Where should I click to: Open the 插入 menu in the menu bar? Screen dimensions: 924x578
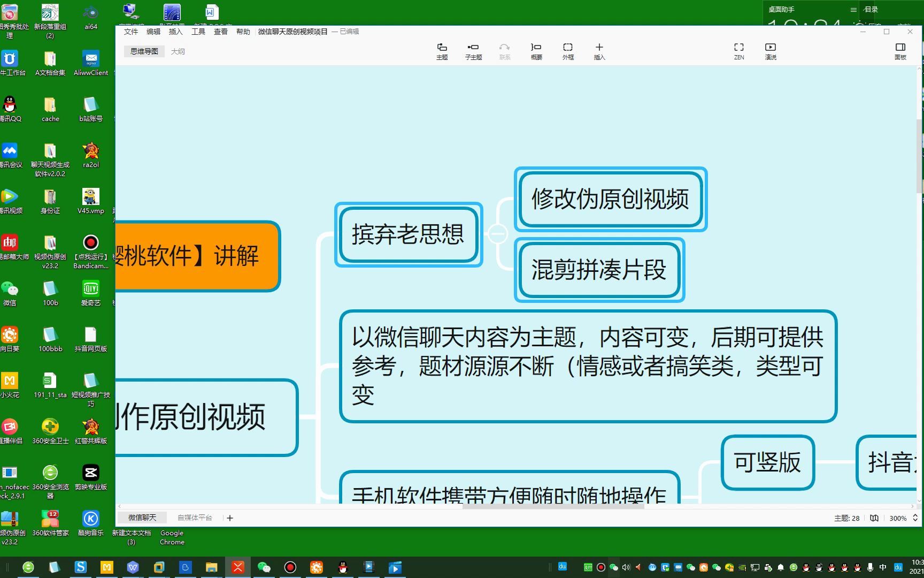tap(176, 32)
